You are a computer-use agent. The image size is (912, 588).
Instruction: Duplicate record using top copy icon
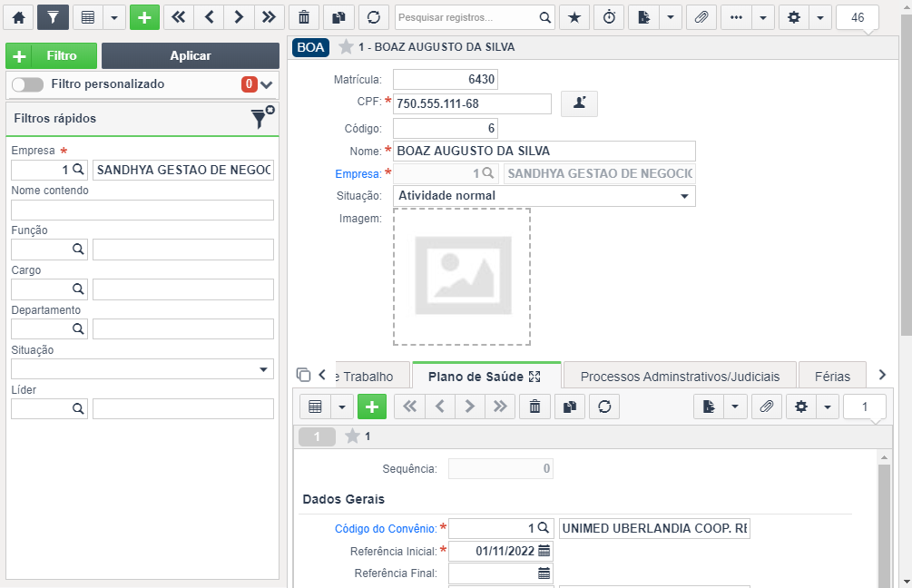[338, 17]
